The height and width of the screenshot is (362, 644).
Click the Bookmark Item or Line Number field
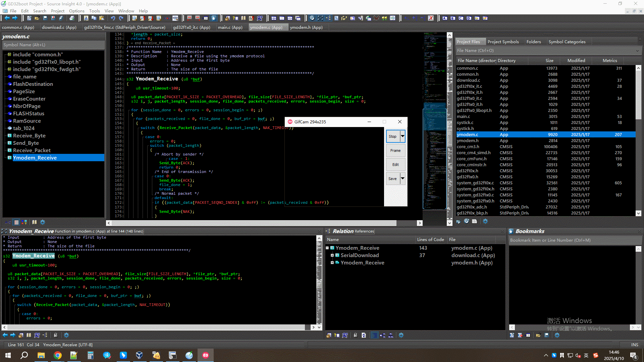(574, 240)
